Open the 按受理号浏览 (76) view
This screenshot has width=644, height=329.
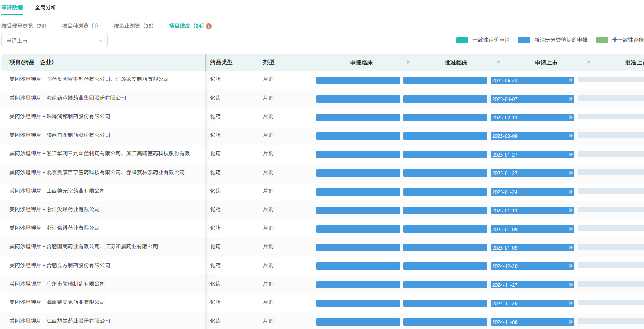[x=24, y=26]
